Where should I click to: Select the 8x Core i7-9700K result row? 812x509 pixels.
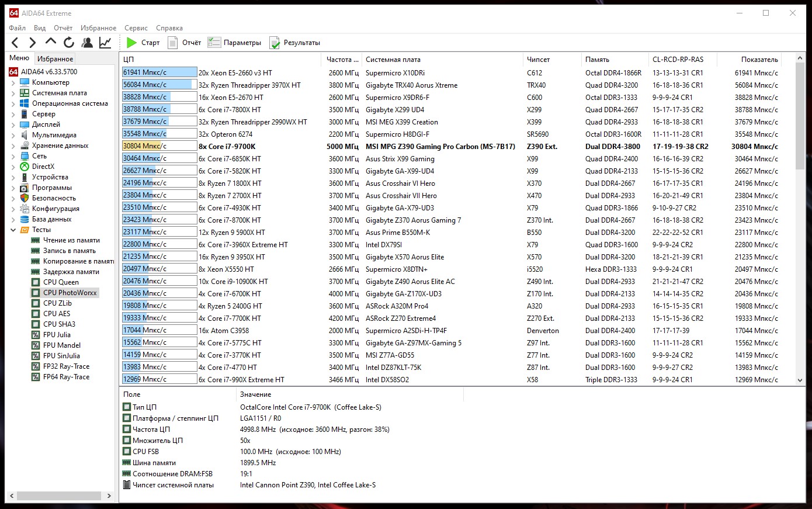click(450, 146)
